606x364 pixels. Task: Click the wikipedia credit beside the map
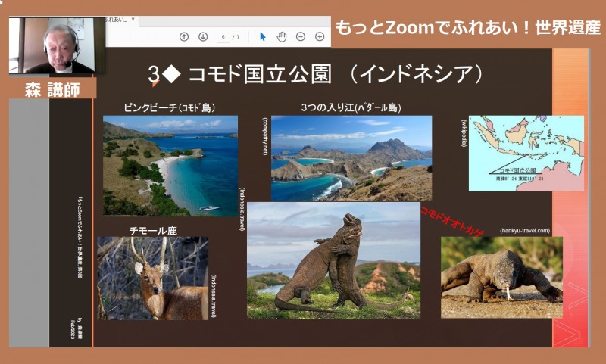464,132
